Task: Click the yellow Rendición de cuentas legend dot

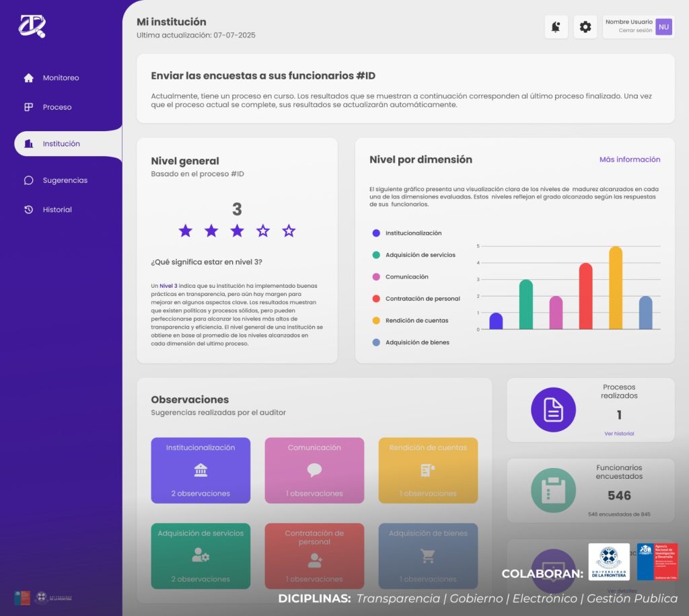Action: [376, 321]
